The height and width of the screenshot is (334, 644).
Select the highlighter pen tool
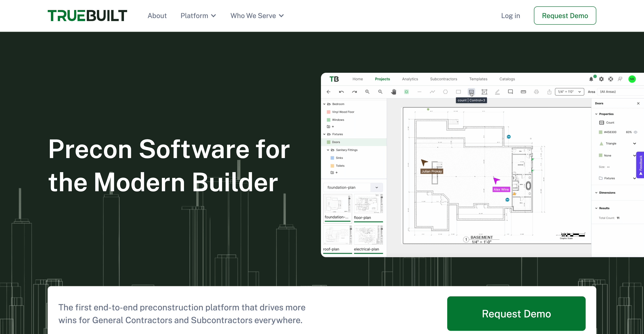point(497,92)
